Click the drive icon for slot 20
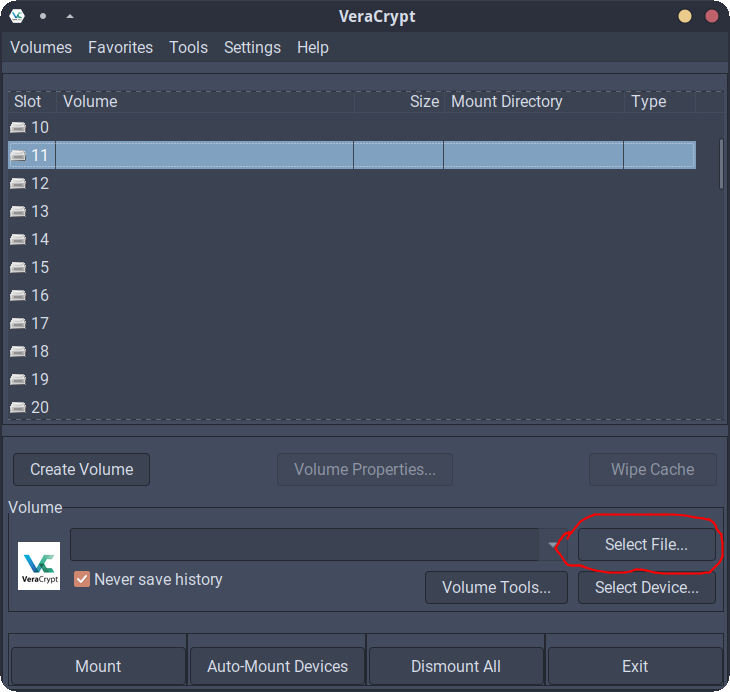The width and height of the screenshot is (730, 692). pyautogui.click(x=18, y=407)
